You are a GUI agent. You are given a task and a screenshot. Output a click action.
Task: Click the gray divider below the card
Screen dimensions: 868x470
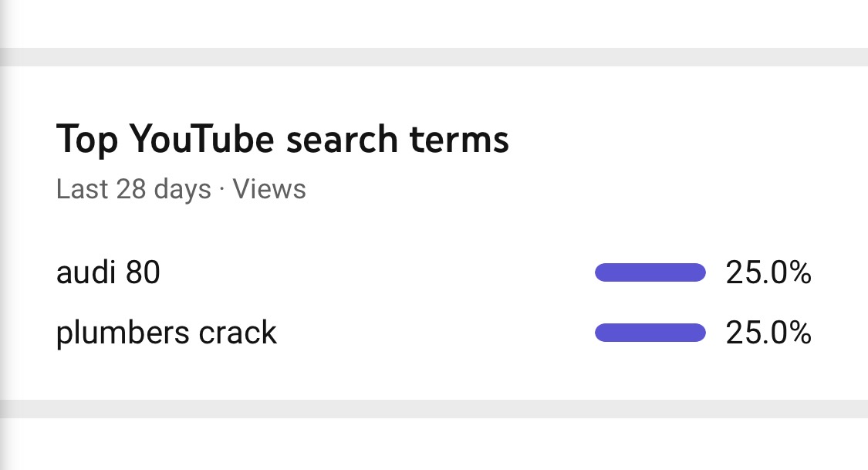pos(434,408)
